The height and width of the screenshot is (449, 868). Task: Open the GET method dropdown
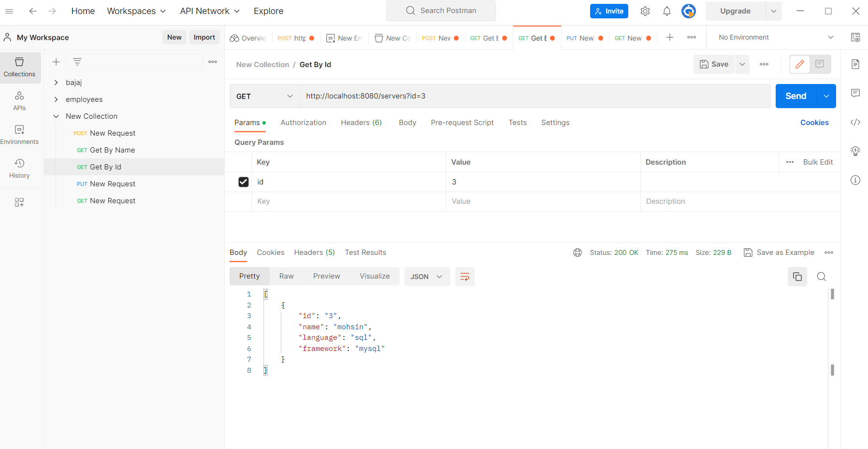pos(264,96)
